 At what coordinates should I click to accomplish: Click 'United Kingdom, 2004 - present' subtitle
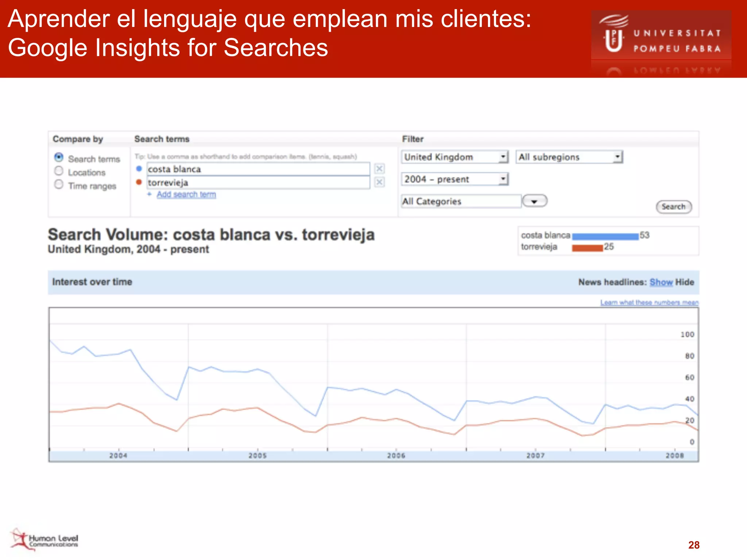(x=128, y=249)
